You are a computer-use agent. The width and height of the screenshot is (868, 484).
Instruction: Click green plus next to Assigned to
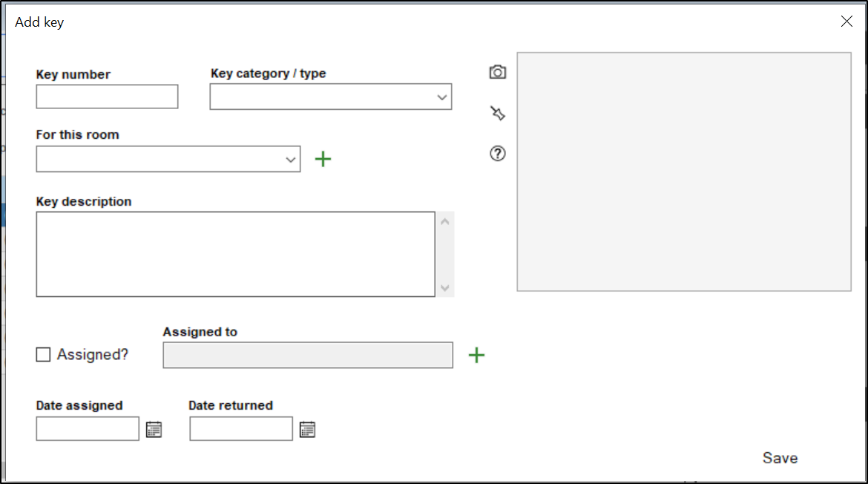click(x=476, y=356)
